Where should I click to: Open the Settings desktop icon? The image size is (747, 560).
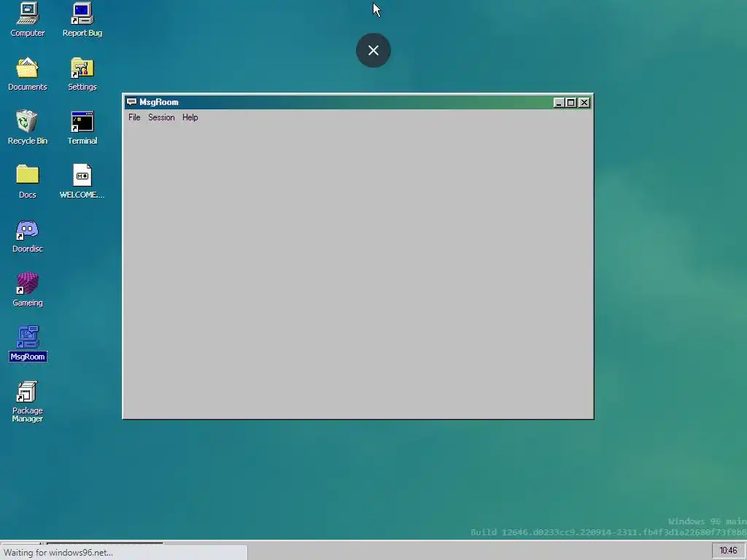point(82,74)
